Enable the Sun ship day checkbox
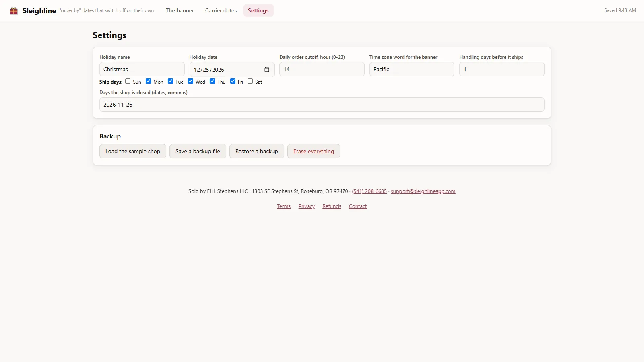The height and width of the screenshot is (362, 644). (128, 81)
